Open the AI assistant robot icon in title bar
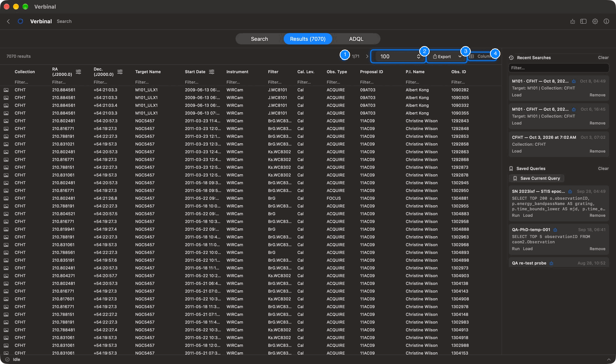This screenshot has height=364, width=616. tap(573, 22)
